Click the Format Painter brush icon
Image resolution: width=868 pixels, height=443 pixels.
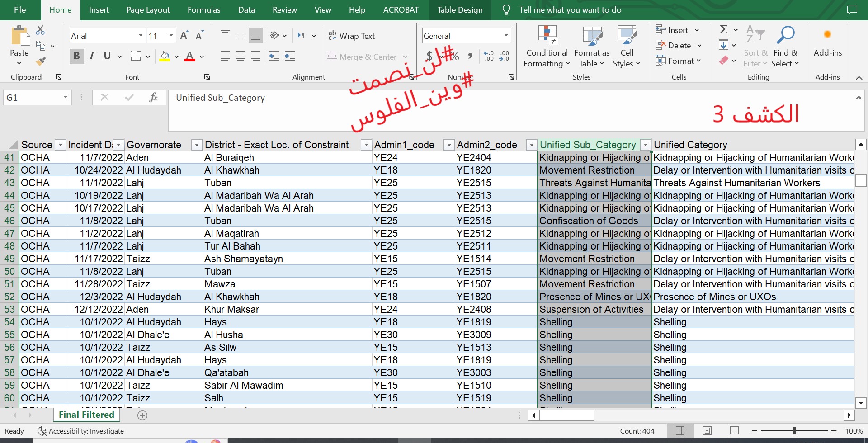[41, 61]
